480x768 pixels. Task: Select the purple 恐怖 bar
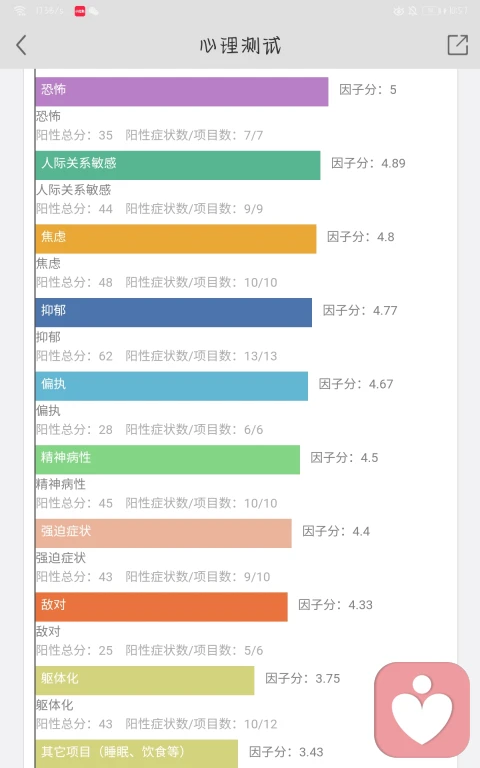pyautogui.click(x=182, y=92)
